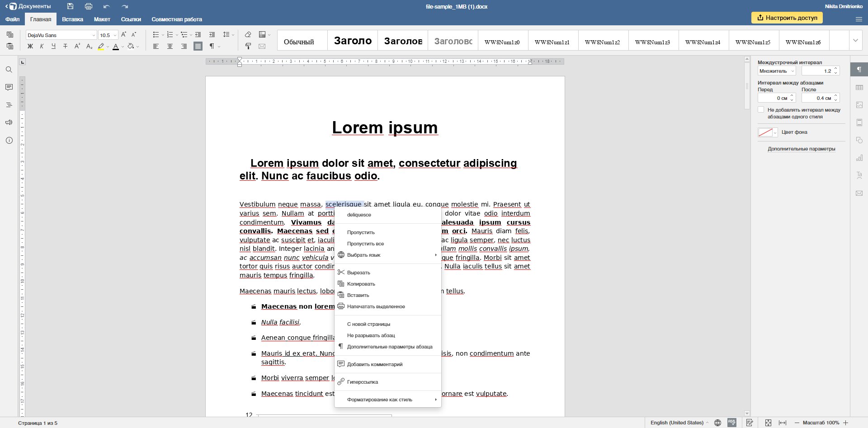868x428 pixels.
Task: Open the feedback megaphone icon
Action: (9, 122)
